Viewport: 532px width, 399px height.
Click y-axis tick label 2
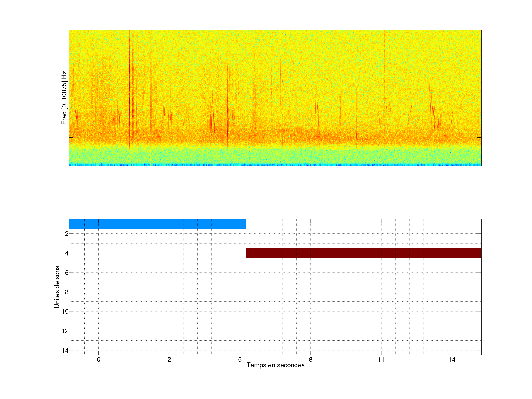[x=67, y=234]
